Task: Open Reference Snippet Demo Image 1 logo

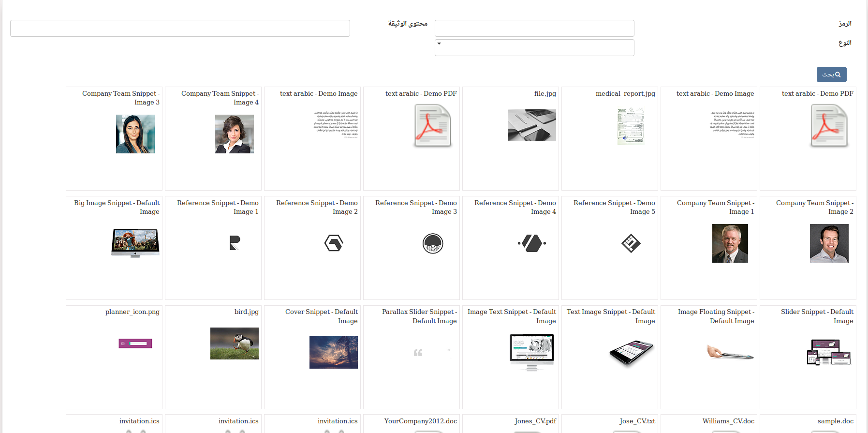Action: pos(235,243)
